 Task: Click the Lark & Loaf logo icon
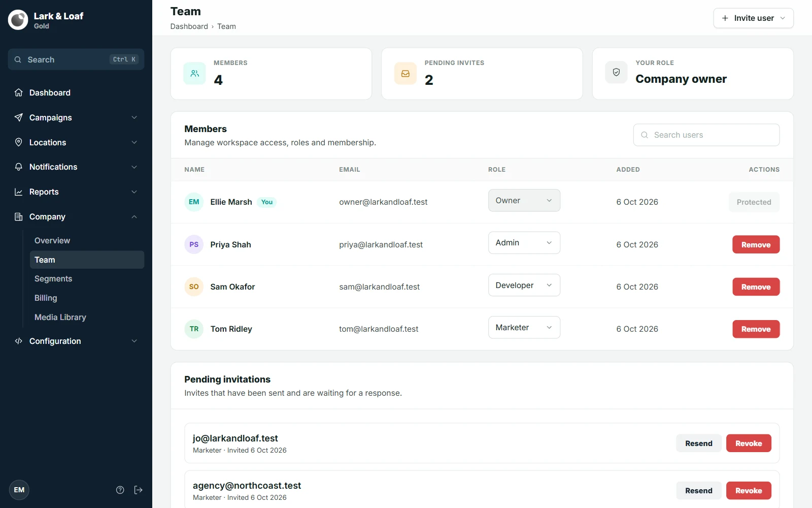[x=18, y=20]
